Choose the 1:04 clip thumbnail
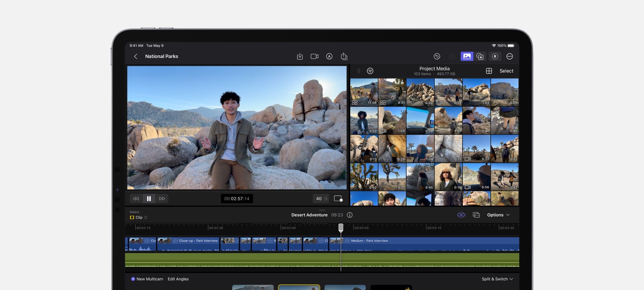 pos(420,149)
